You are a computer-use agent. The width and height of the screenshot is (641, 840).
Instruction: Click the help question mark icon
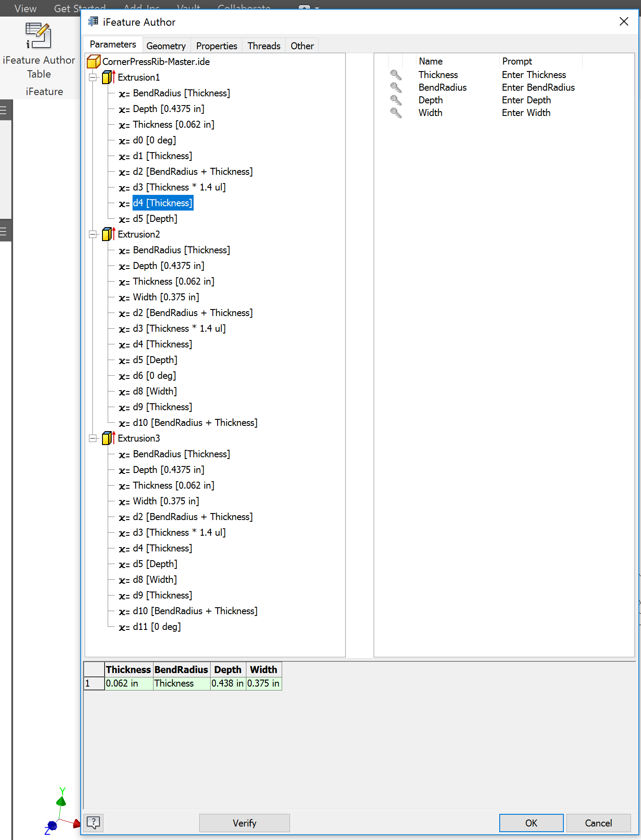(93, 823)
